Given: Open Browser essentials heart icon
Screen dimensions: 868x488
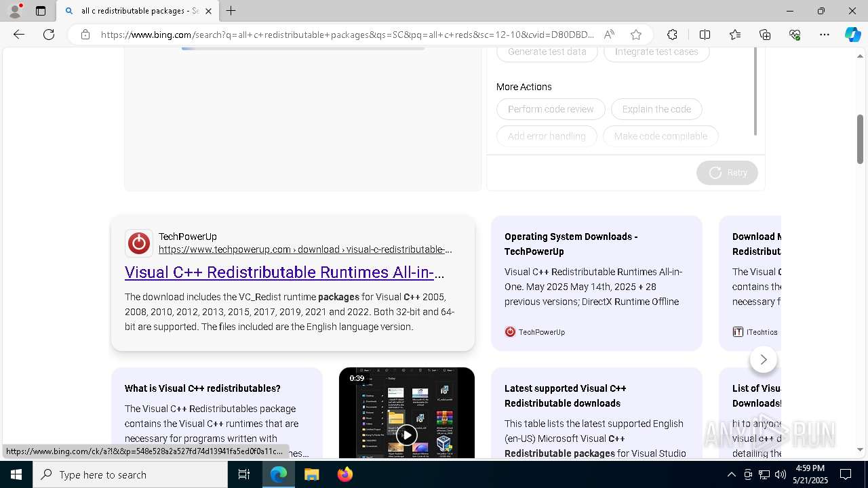Looking at the screenshot, I should [x=795, y=35].
